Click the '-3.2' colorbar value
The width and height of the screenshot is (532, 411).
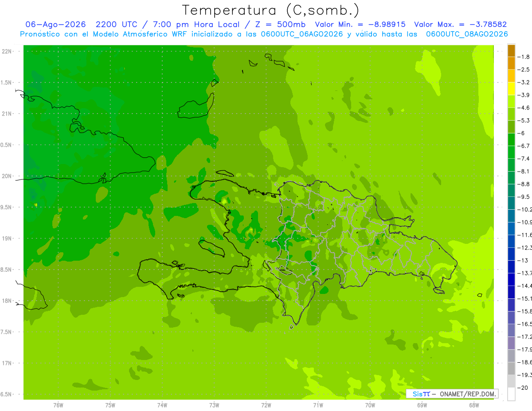click(524, 82)
